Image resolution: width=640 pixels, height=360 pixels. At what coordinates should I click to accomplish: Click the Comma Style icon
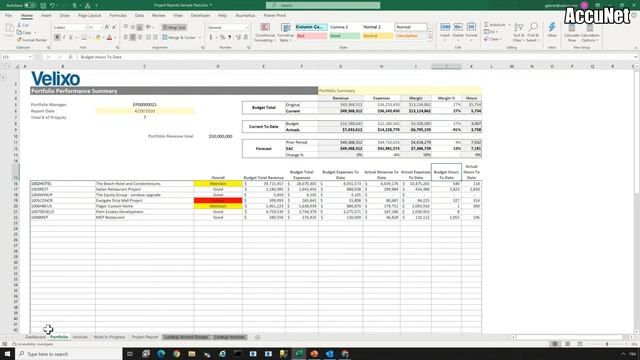coord(230,38)
